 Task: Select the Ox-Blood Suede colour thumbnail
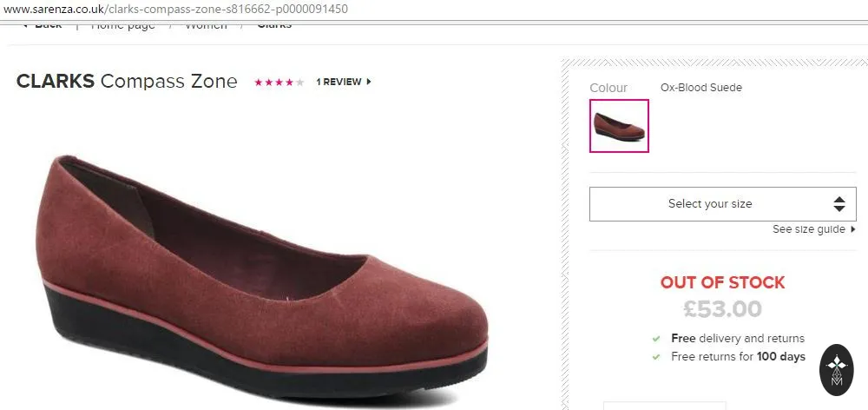(x=619, y=126)
